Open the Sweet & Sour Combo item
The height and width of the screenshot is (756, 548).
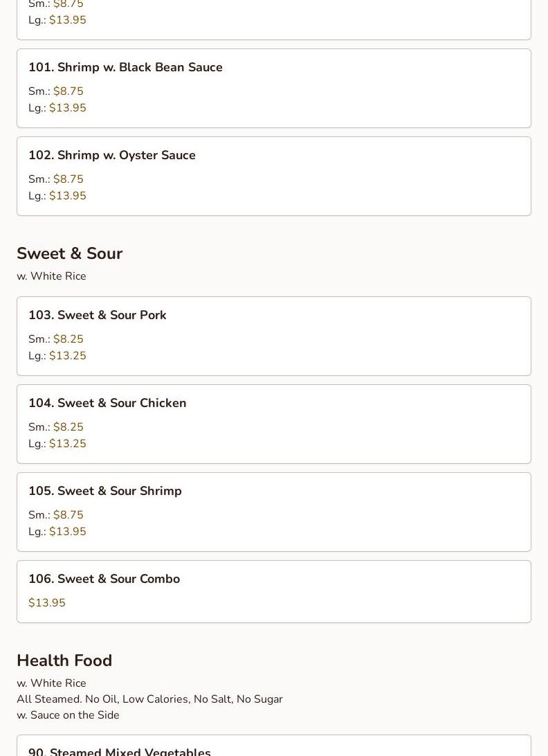104,579
